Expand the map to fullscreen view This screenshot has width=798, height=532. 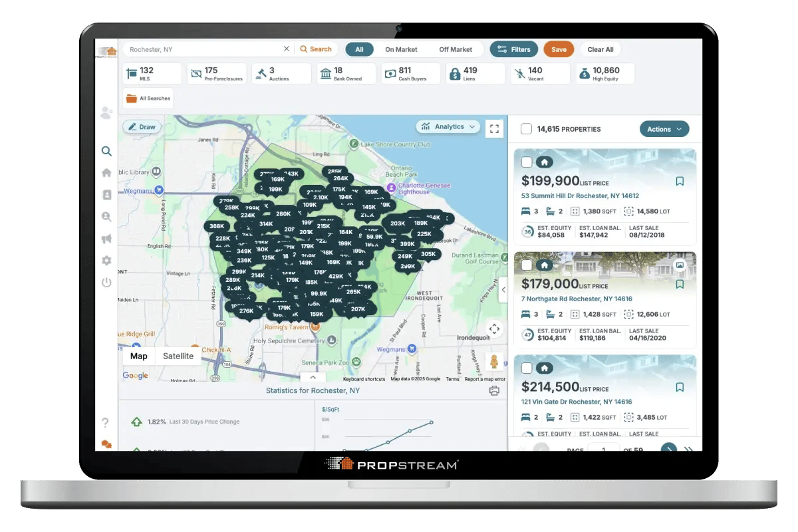[x=494, y=128]
